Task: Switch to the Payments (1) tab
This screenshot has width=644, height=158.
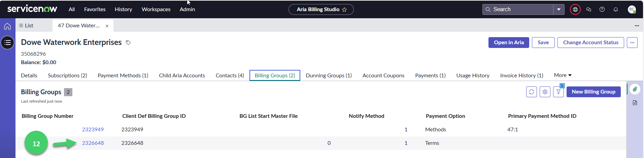Action: point(431,76)
